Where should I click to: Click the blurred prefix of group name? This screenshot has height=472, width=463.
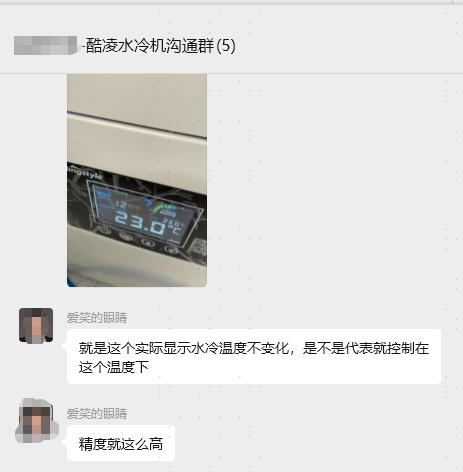[46, 45]
